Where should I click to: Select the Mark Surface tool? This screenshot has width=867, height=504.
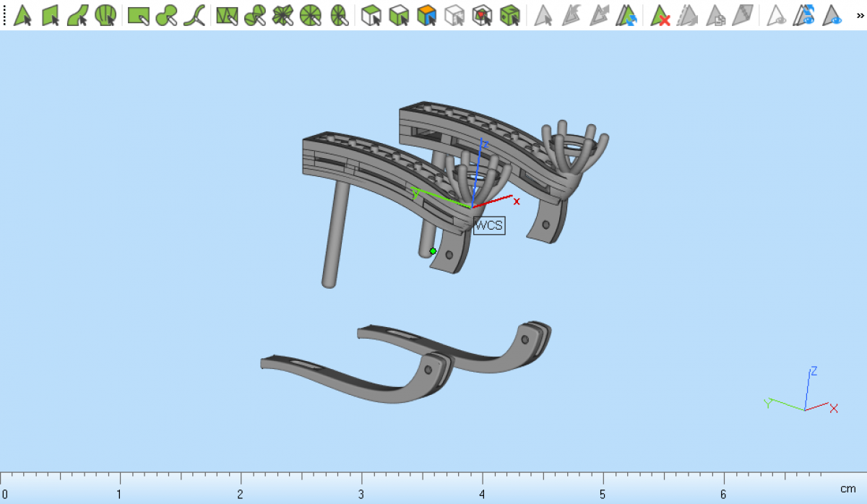coord(78,15)
